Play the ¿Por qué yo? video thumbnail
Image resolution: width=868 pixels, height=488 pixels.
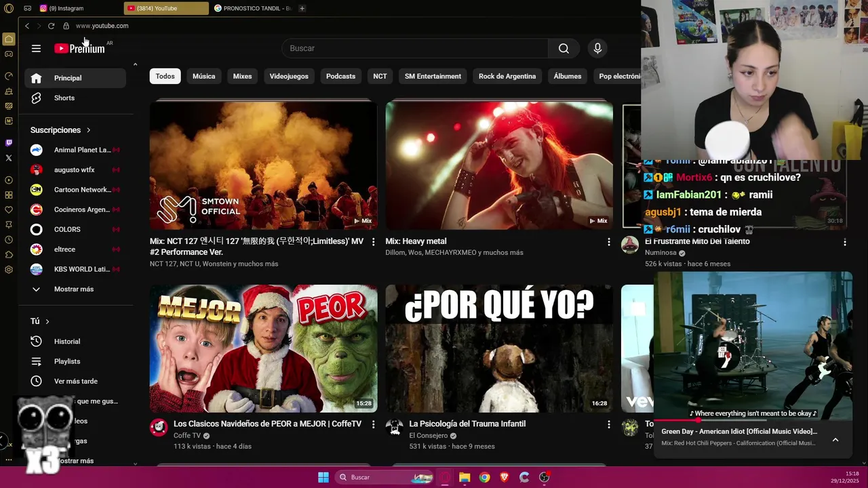point(499,348)
